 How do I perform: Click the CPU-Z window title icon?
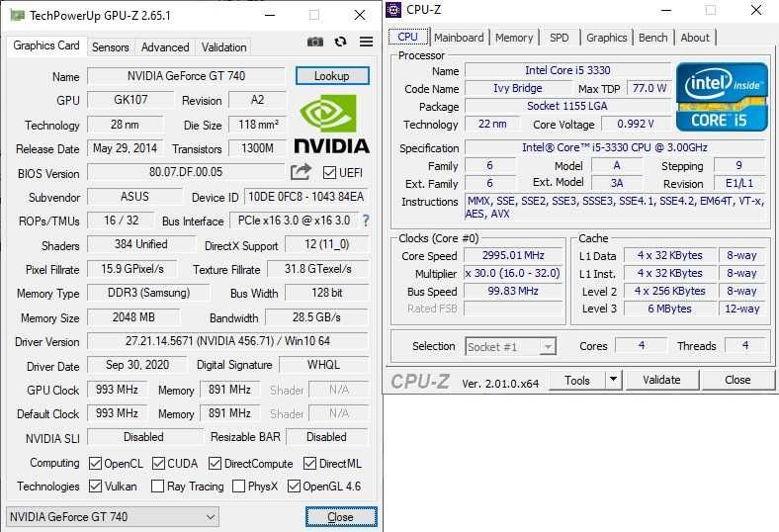pyautogui.click(x=393, y=10)
